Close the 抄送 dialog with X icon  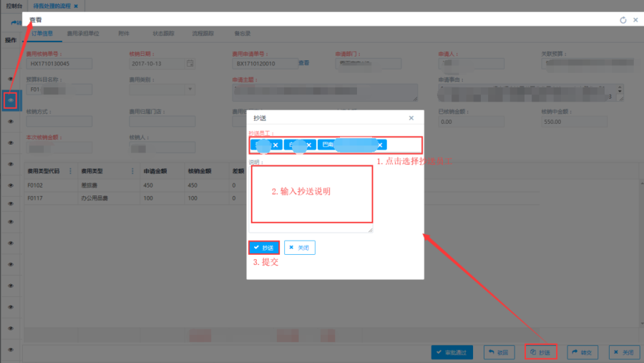pyautogui.click(x=411, y=117)
